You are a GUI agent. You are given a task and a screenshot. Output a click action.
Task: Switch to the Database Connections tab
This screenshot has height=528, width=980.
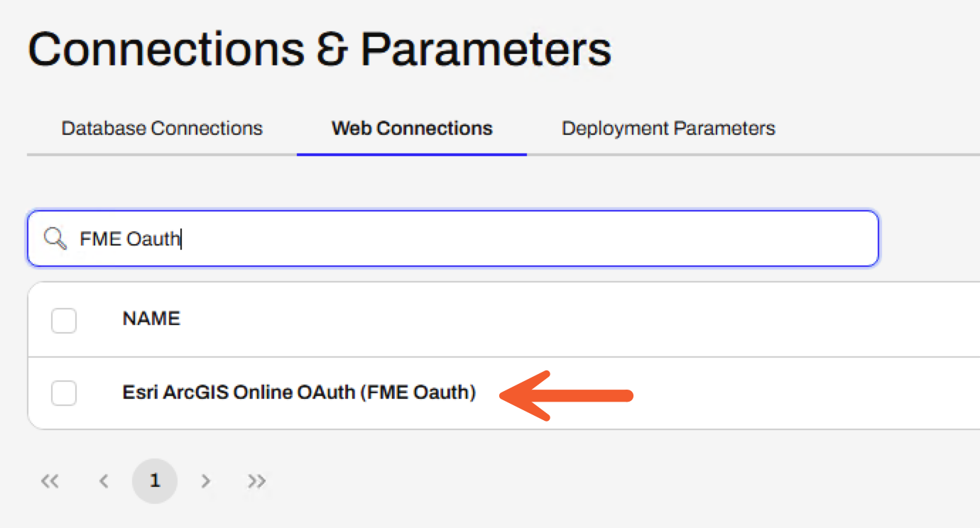162,128
